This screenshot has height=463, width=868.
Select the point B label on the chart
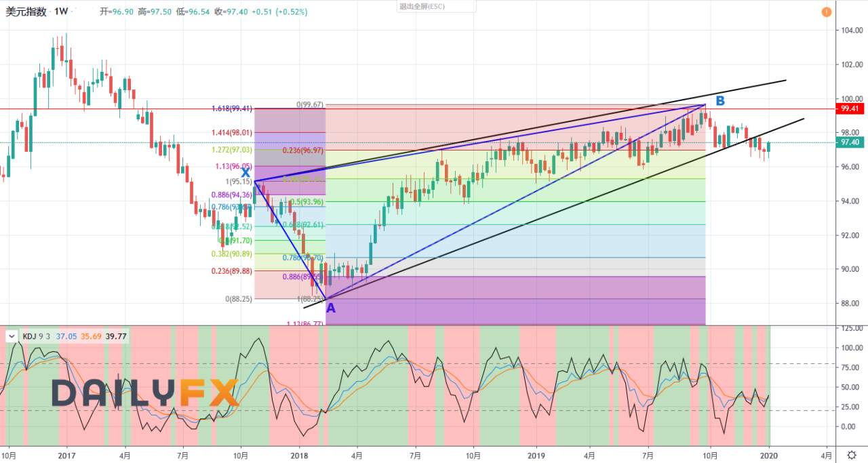tap(720, 101)
